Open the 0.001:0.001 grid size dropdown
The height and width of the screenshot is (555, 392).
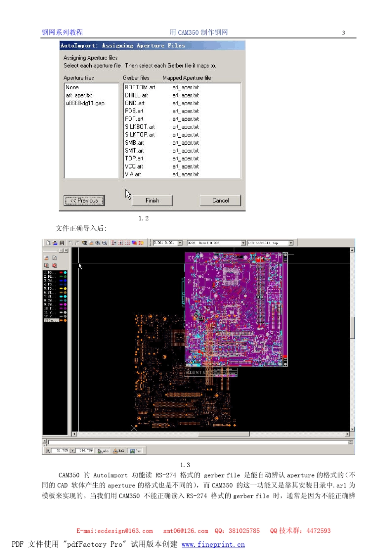(180, 243)
